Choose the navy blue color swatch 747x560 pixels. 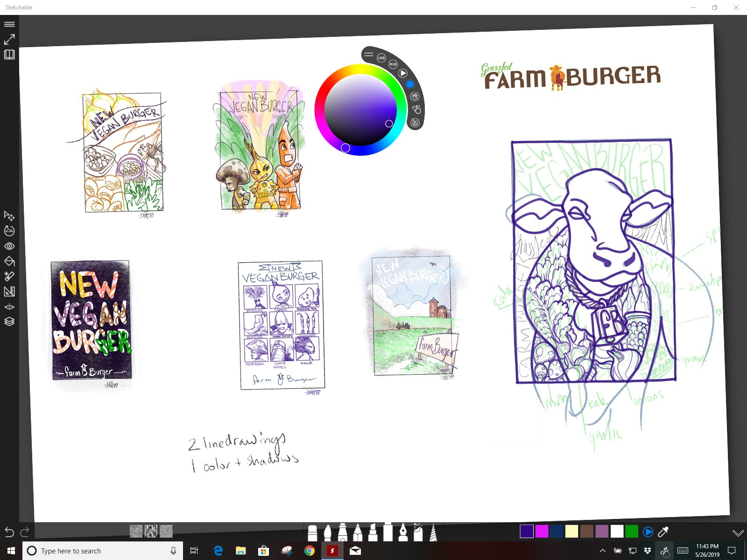coord(557,532)
